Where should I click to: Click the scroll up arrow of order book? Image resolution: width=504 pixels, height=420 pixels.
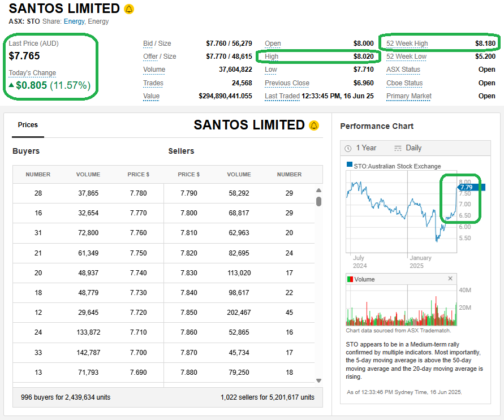318,191
